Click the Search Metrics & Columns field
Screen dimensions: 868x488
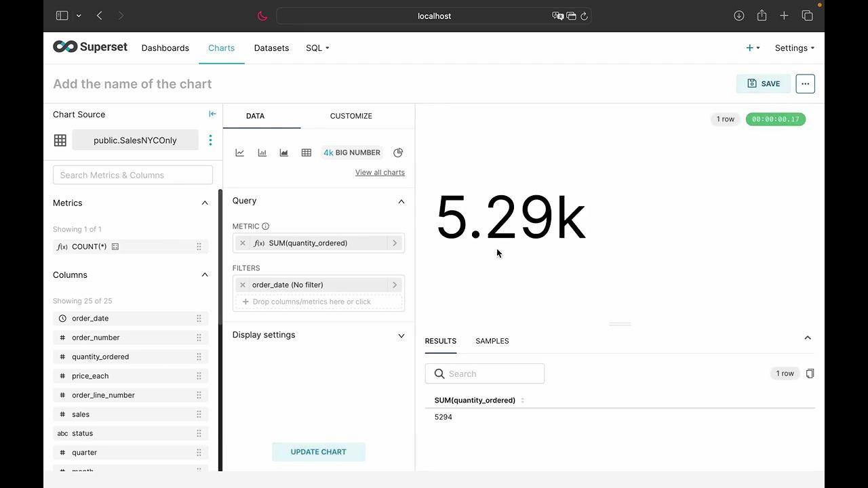coord(133,175)
